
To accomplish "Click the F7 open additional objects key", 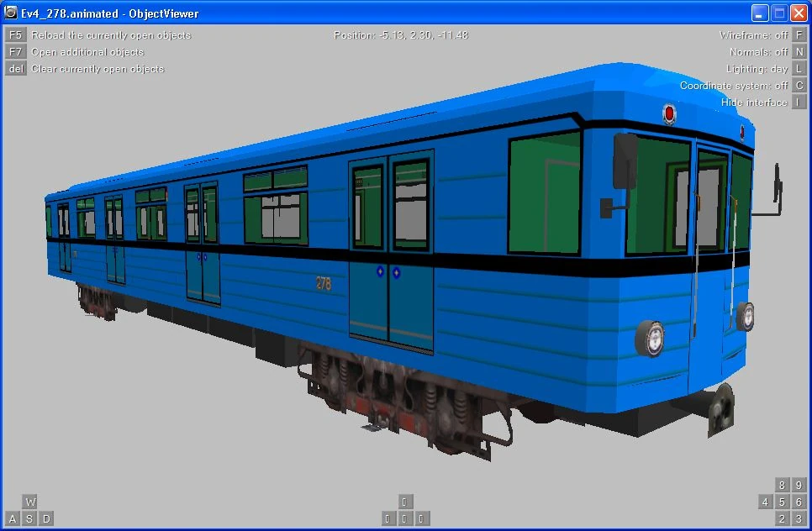I will [x=15, y=52].
